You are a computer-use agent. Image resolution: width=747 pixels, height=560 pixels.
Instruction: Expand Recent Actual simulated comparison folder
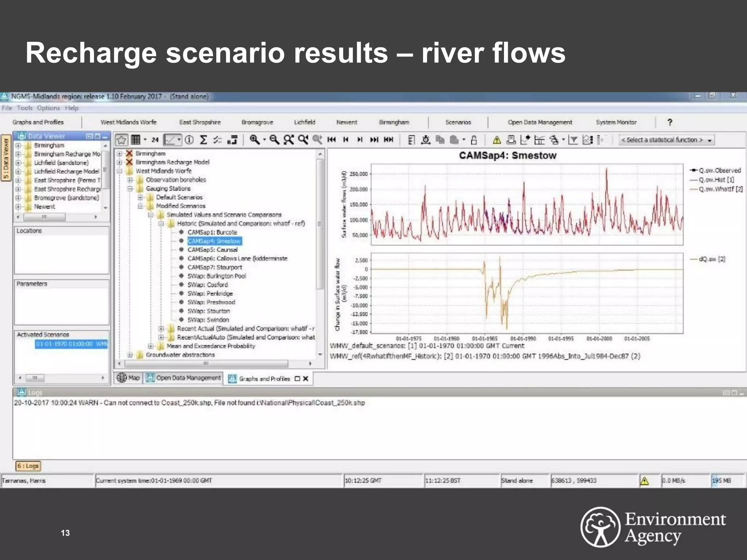160,328
